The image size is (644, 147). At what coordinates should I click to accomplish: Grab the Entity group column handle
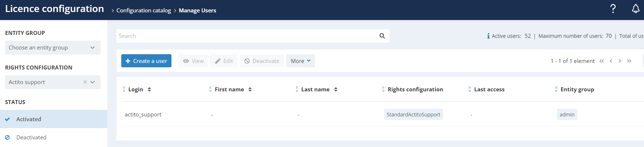tap(556, 90)
